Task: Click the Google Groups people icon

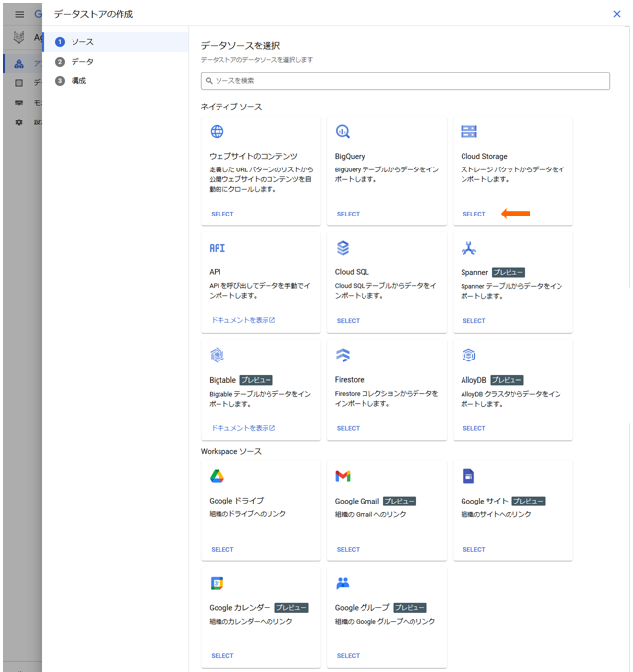Action: point(343,583)
